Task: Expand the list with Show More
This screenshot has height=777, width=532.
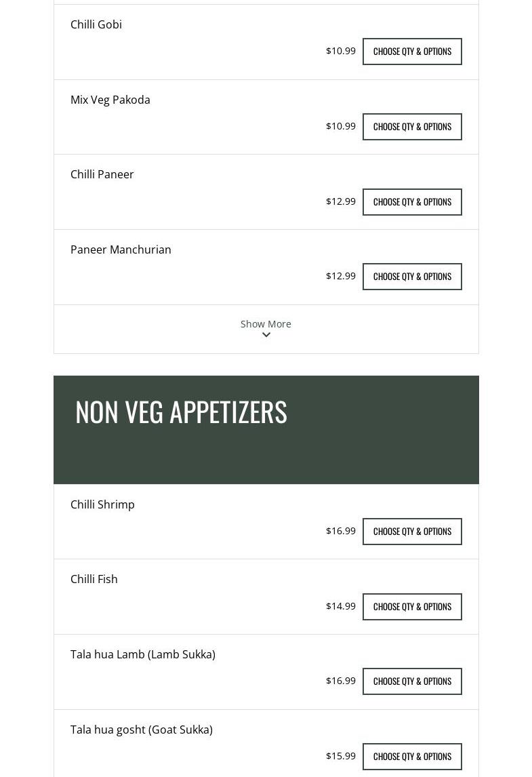Action: [x=266, y=324]
